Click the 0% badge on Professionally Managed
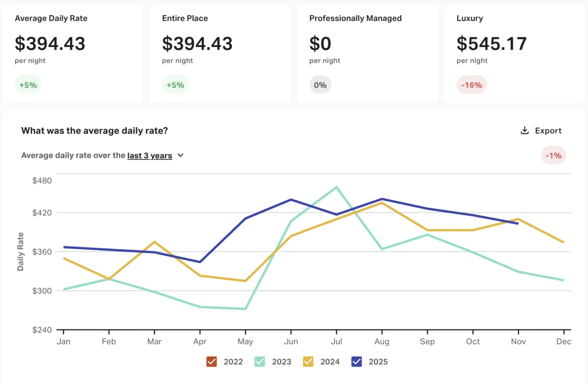 320,85
